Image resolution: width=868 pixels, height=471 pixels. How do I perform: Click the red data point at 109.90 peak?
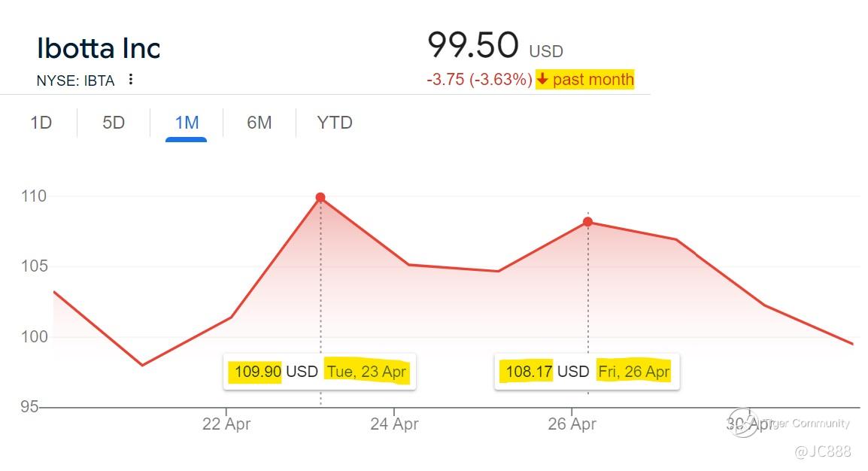(x=320, y=198)
